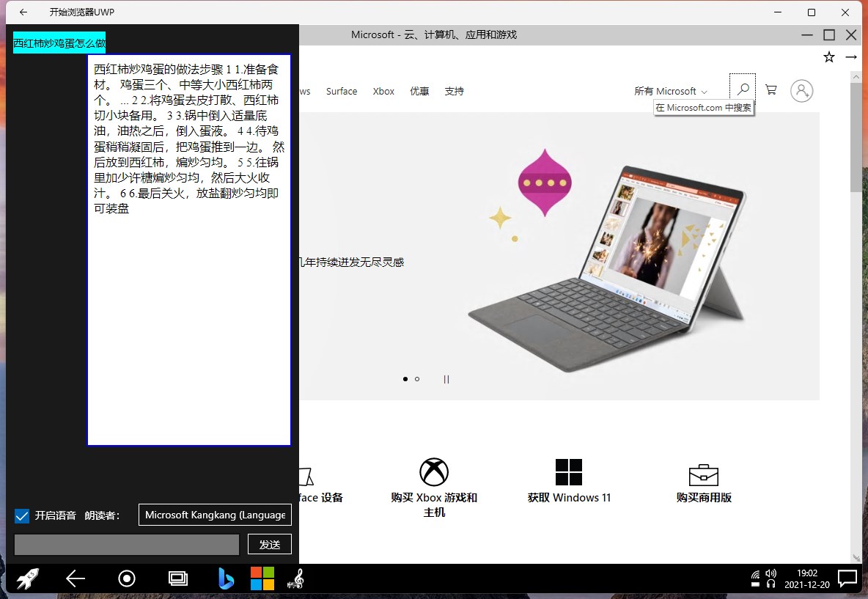The height and width of the screenshot is (599, 868).
Task: Click the rocket icon in bottom toolbar
Action: click(27, 579)
